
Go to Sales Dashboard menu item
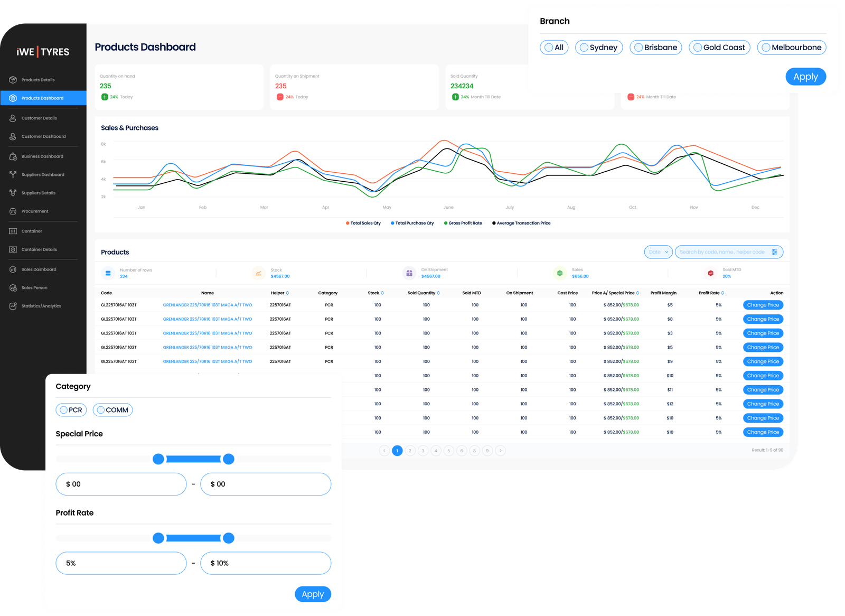[39, 269]
